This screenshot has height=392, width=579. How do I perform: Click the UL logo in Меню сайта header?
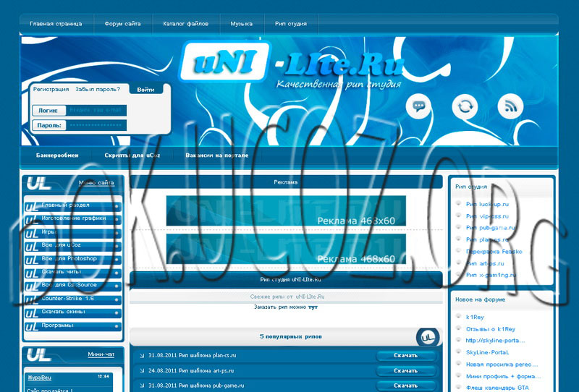click(x=38, y=184)
